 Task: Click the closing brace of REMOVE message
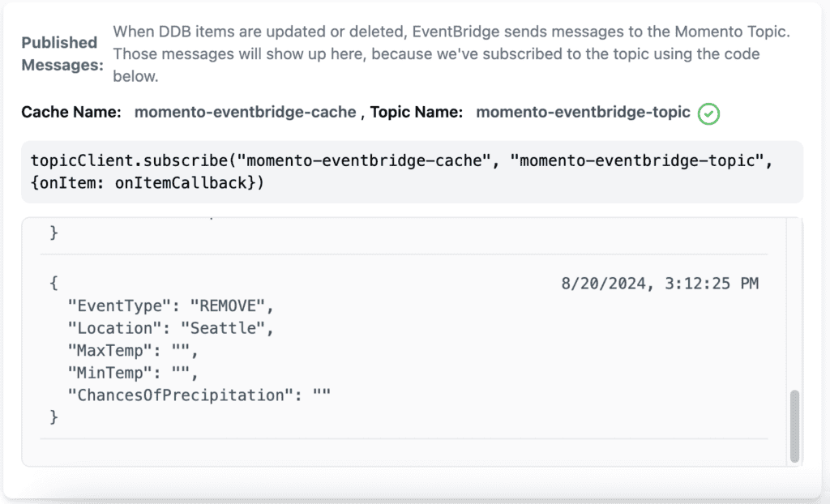tap(53, 417)
